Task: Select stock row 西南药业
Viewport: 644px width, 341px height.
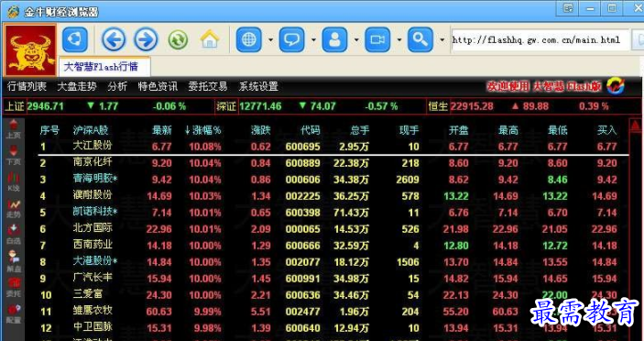Action: click(x=333, y=246)
